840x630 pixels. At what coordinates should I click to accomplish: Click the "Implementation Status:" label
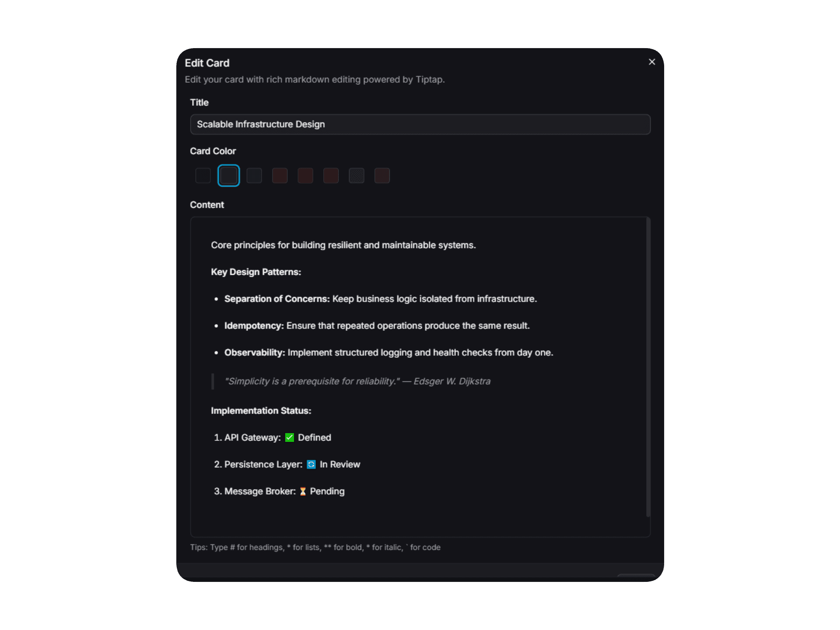point(261,410)
